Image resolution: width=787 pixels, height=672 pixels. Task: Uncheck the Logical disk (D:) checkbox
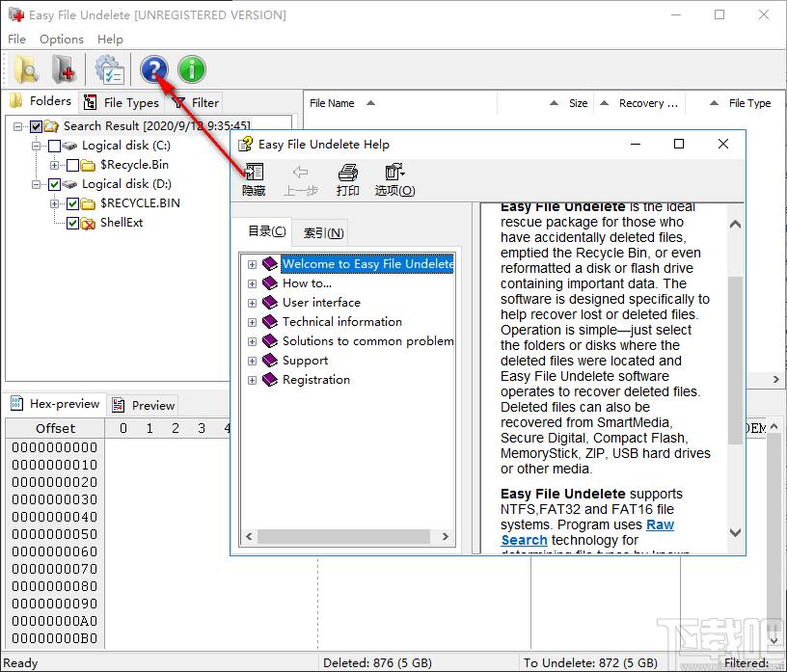[54, 185]
